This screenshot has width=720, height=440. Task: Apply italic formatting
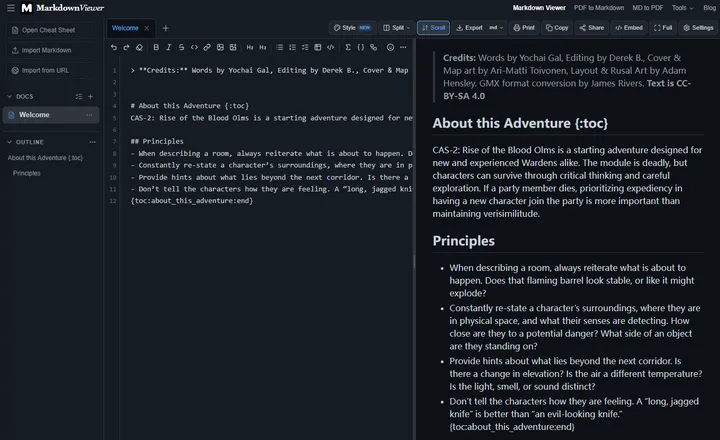click(x=169, y=47)
